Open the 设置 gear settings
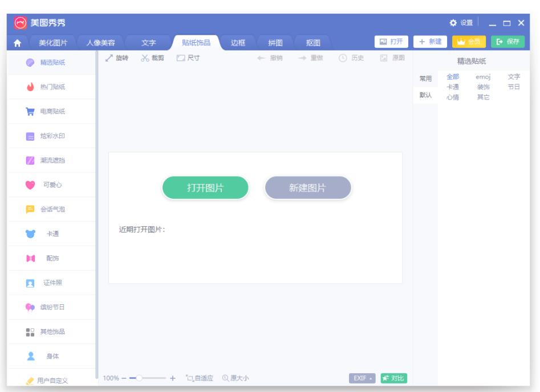 (461, 22)
